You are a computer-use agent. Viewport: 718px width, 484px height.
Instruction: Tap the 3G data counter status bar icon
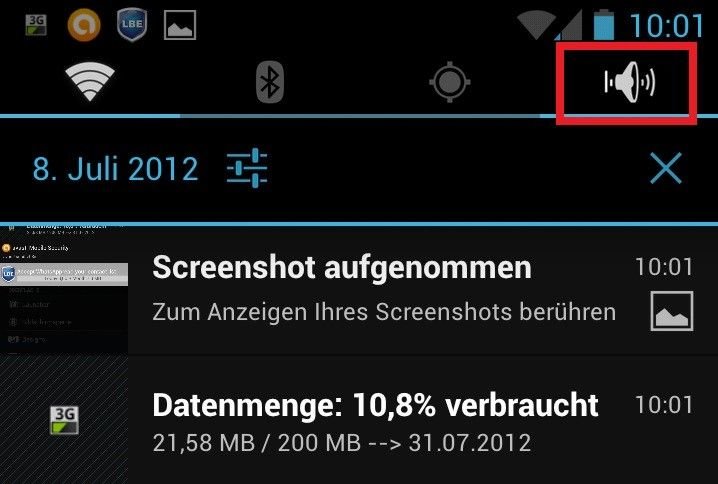pos(36,25)
